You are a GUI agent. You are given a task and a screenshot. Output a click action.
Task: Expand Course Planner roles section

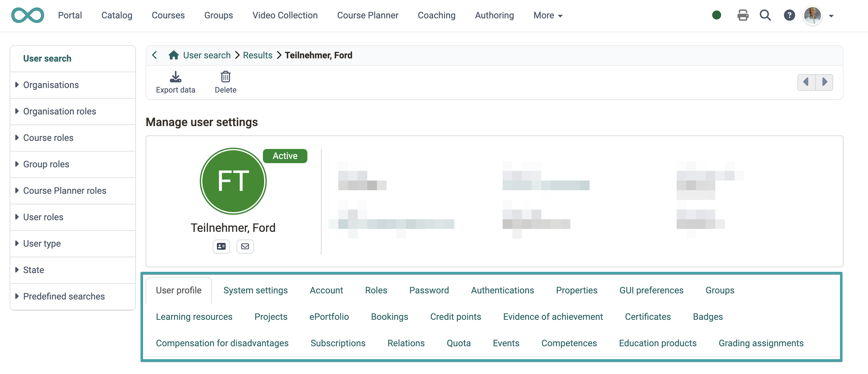(x=73, y=191)
